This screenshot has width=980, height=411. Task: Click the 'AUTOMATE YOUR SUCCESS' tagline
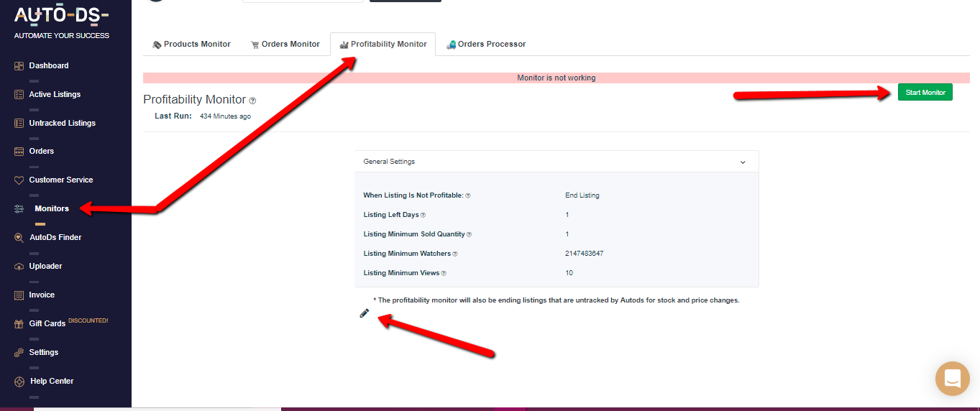tap(62, 36)
